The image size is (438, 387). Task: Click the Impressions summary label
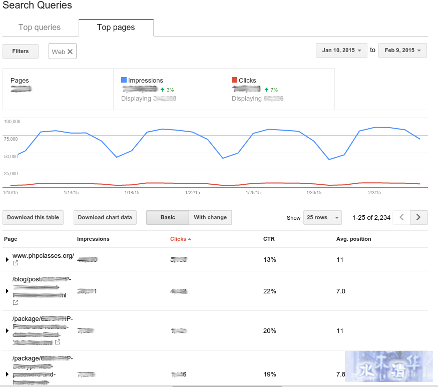click(146, 80)
